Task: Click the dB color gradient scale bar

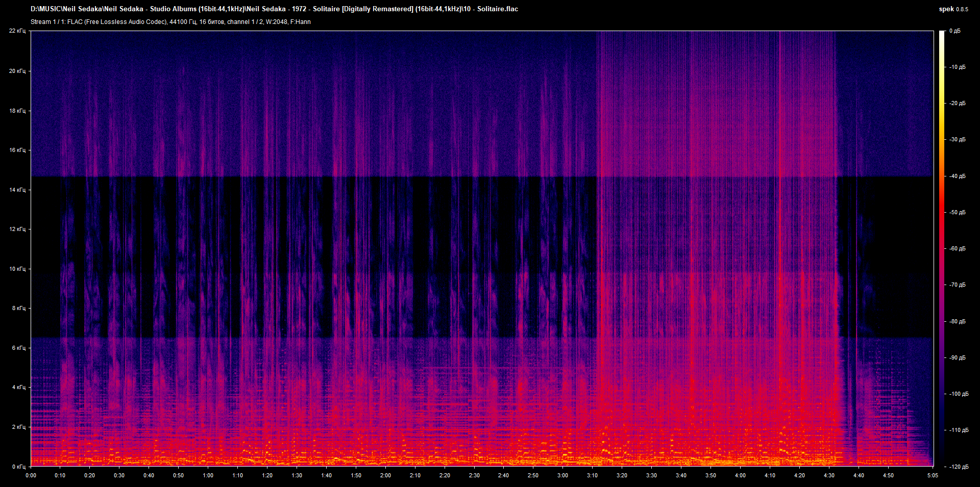Action: (942, 249)
